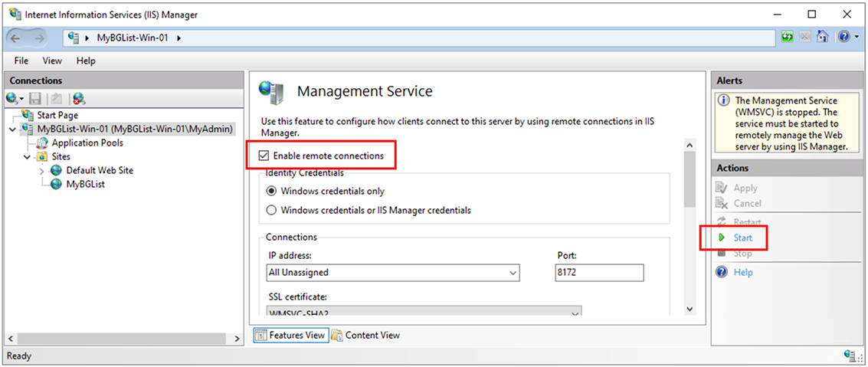Click the Save connections disk icon
The image size is (868, 367).
coord(35,99)
